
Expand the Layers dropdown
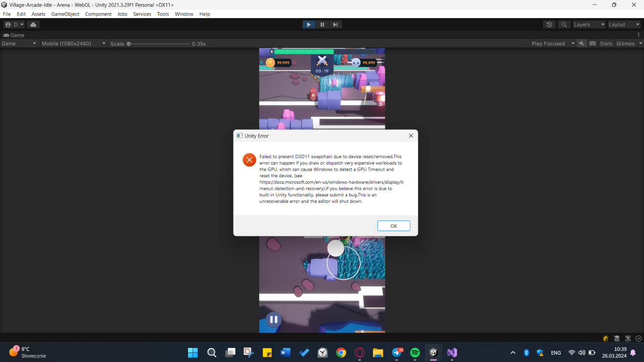click(589, 24)
